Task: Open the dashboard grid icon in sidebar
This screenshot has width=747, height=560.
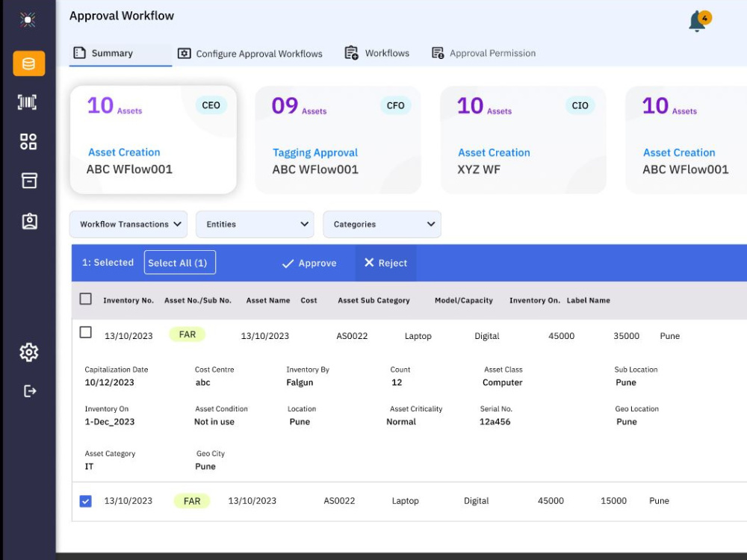Action: (28, 141)
